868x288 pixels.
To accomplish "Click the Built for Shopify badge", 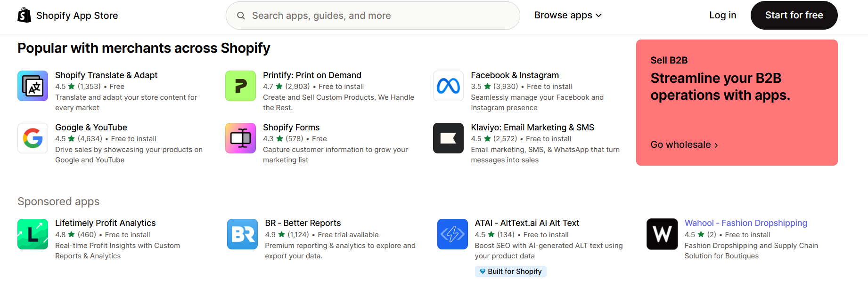I will [x=510, y=272].
